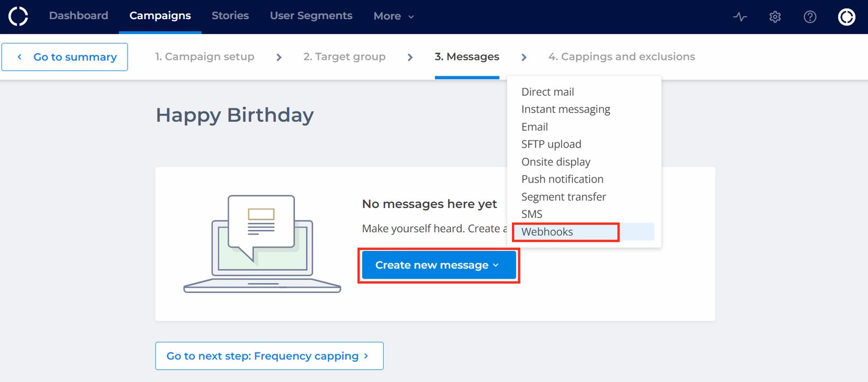This screenshot has height=382, width=868.
Task: Expand the More navigation dropdown
Action: tap(394, 16)
